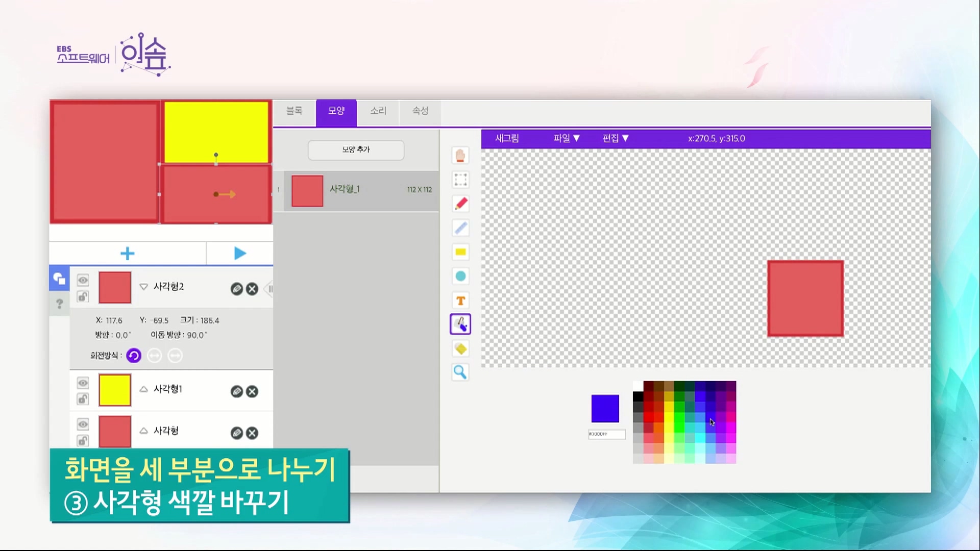The width and height of the screenshot is (980, 551).
Task: Select the paint fill tool
Action: (x=460, y=324)
